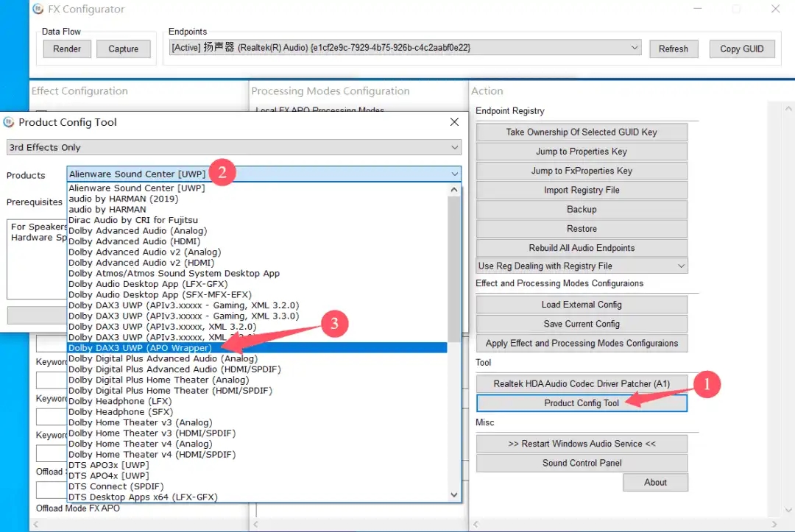Select DTS APO3x [UWP] item

(258, 464)
